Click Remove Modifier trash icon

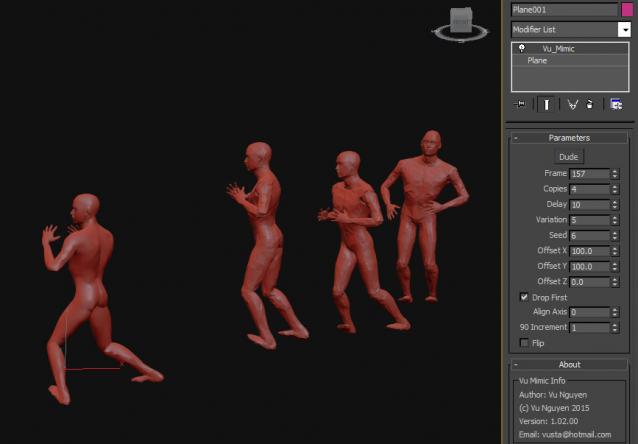(x=590, y=103)
